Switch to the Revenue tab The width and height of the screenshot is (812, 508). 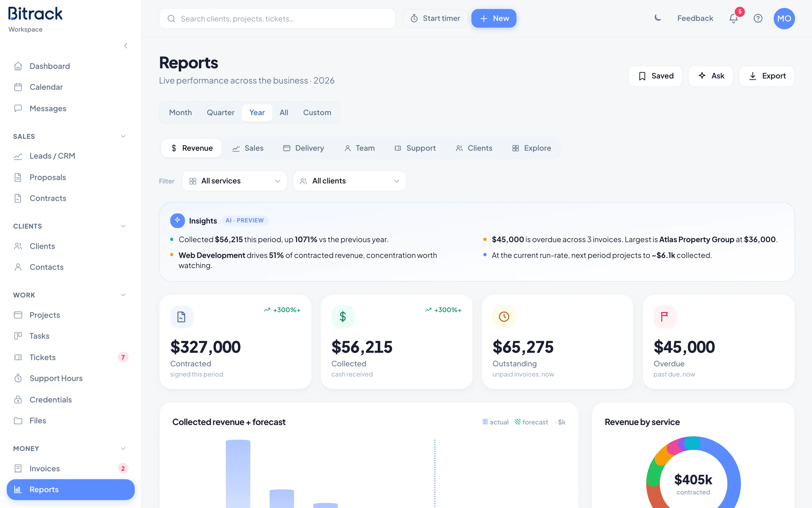click(192, 148)
